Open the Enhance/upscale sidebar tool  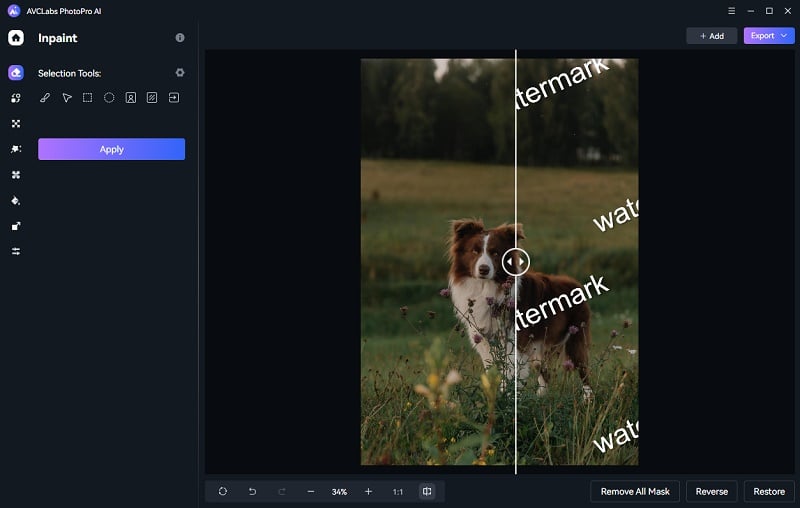[16, 123]
